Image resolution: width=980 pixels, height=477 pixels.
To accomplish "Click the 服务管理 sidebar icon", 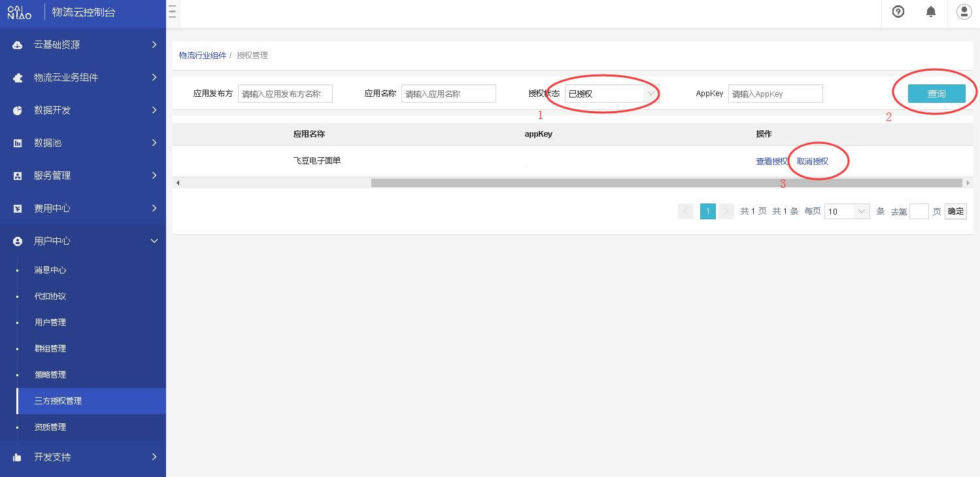I will coord(16,175).
